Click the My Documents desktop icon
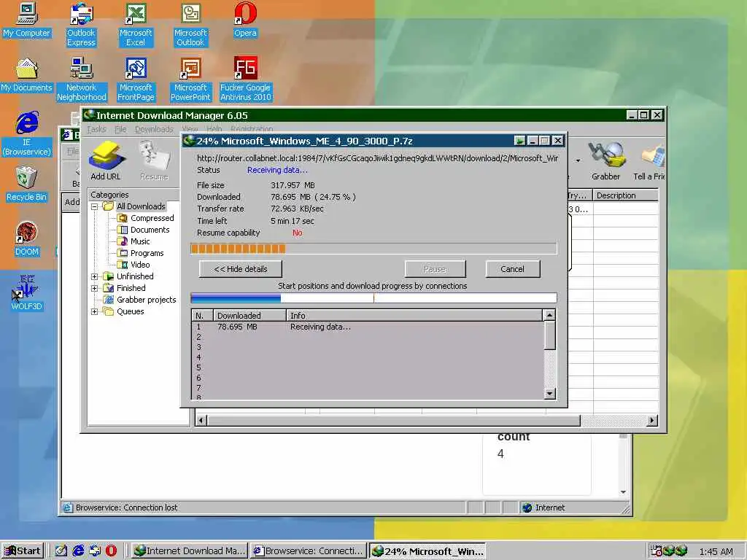 (x=27, y=75)
